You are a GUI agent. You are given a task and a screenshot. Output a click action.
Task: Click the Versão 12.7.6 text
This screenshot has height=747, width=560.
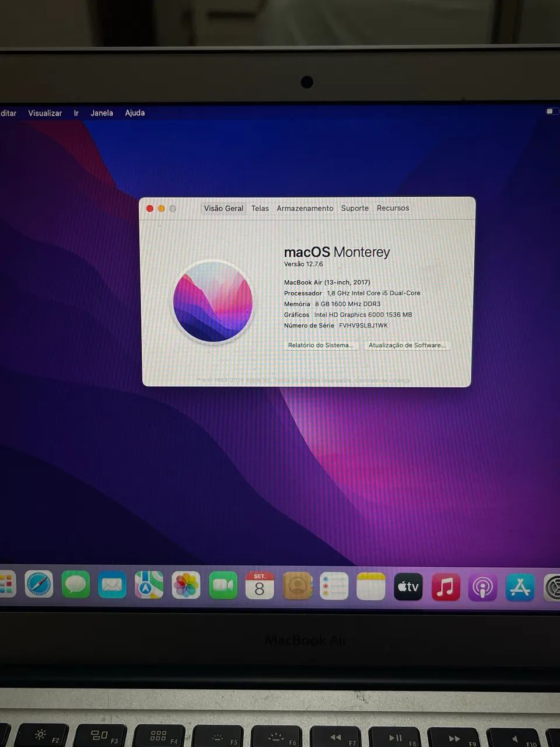pyautogui.click(x=303, y=264)
